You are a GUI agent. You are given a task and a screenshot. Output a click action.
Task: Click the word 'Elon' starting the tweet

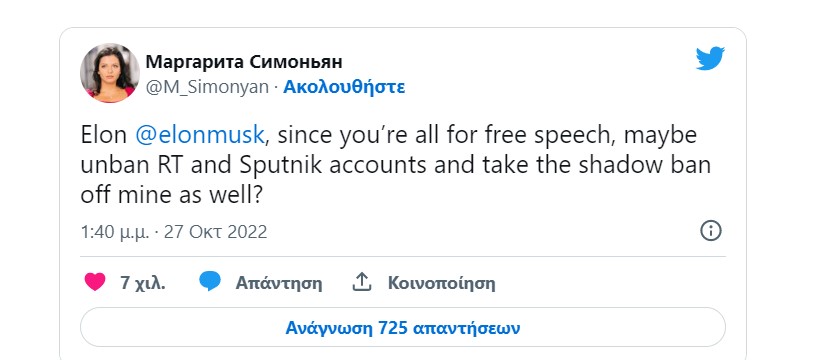[x=104, y=135]
